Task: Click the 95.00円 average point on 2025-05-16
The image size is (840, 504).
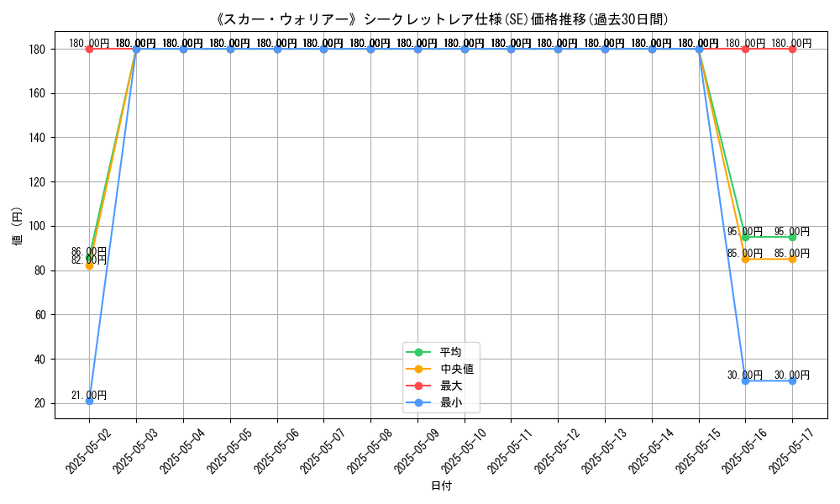Action: (x=745, y=237)
